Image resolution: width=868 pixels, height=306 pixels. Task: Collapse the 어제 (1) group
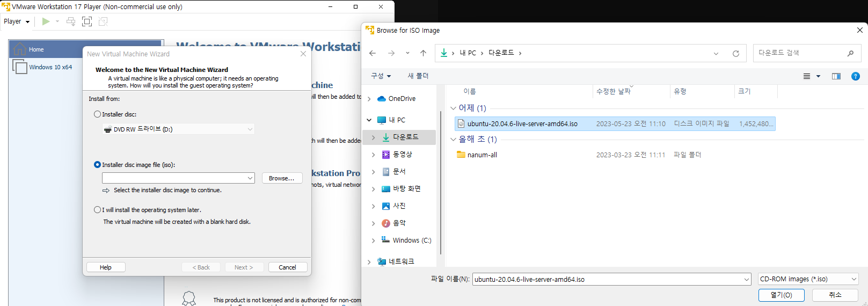[x=454, y=108]
